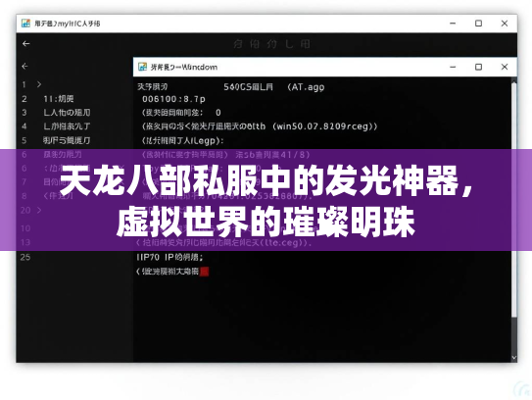The height and width of the screenshot is (400, 532).
Task: Minimize the outer background window
Action: click(x=453, y=24)
